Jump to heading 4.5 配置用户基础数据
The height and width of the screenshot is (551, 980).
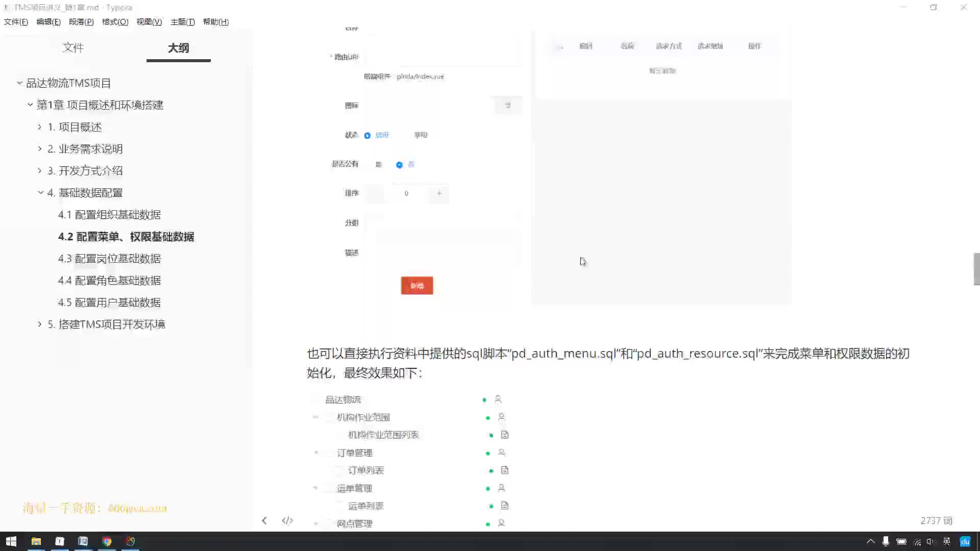109,303
